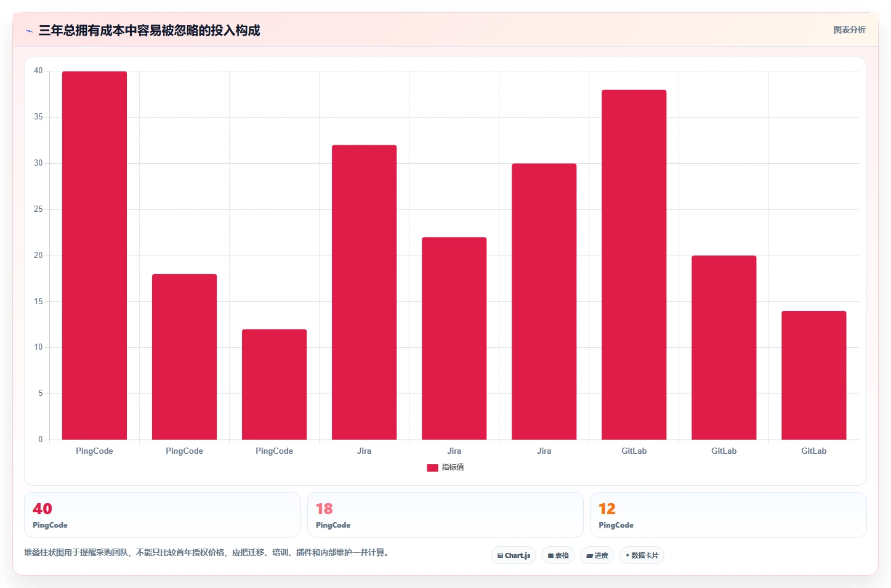Open the stat card showing 18 PingCode
This screenshot has width=891, height=588.
click(445, 515)
